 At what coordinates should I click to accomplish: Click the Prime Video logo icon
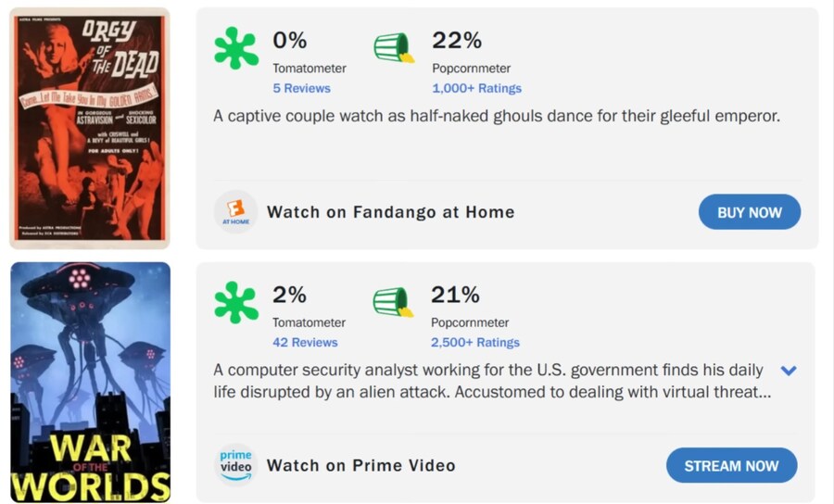[235, 465]
